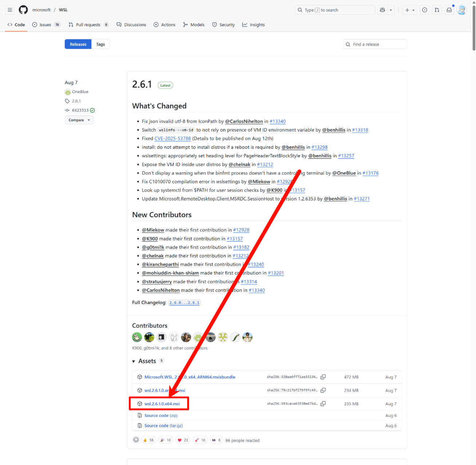
Task: Copy sha256 of the msixbundle asset
Action: click(x=323, y=377)
